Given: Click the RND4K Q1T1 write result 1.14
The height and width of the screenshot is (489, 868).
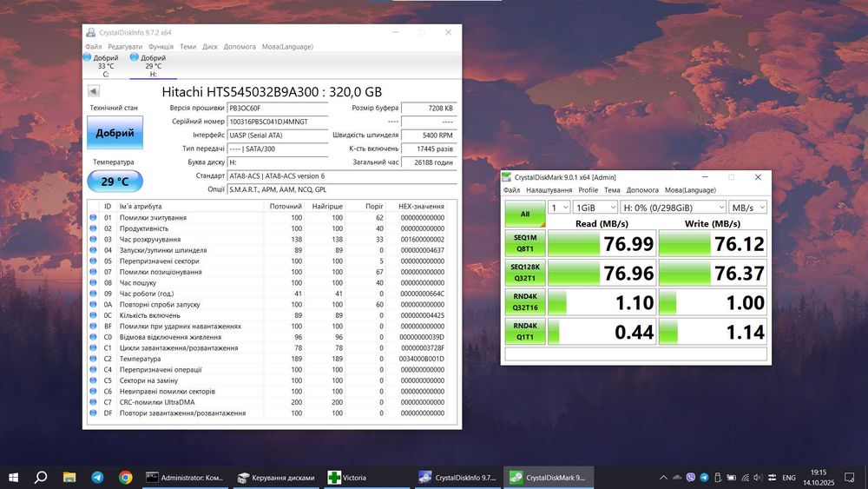Looking at the screenshot, I should (713, 331).
